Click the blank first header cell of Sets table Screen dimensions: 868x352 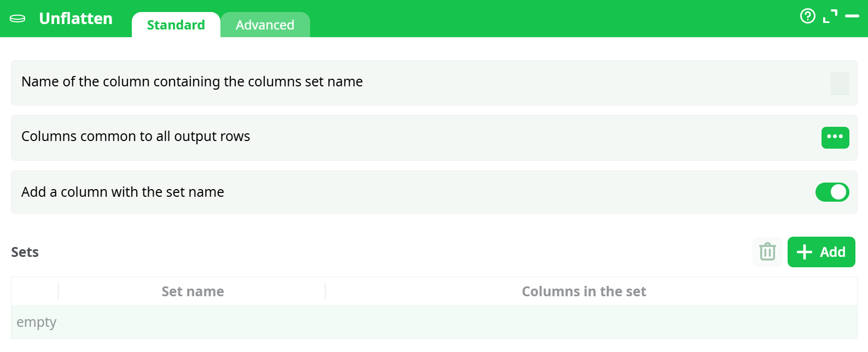pyautogui.click(x=35, y=291)
